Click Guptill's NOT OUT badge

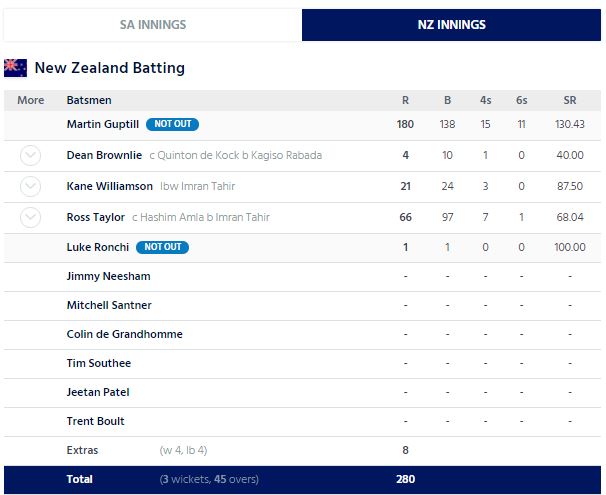172,124
